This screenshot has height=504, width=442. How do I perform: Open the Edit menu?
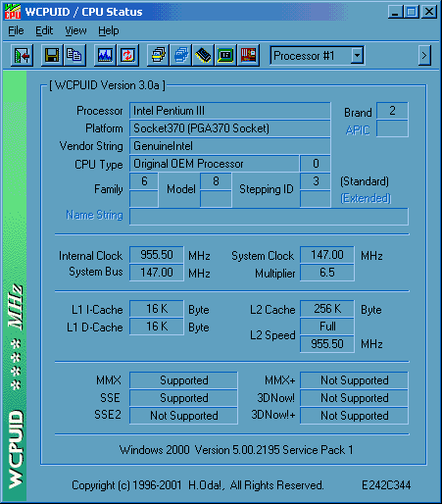(44, 30)
